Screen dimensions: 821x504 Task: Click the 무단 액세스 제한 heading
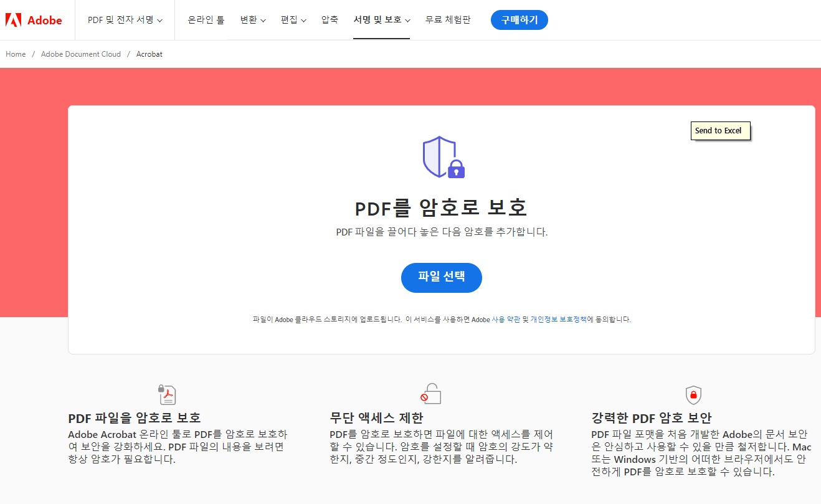376,418
